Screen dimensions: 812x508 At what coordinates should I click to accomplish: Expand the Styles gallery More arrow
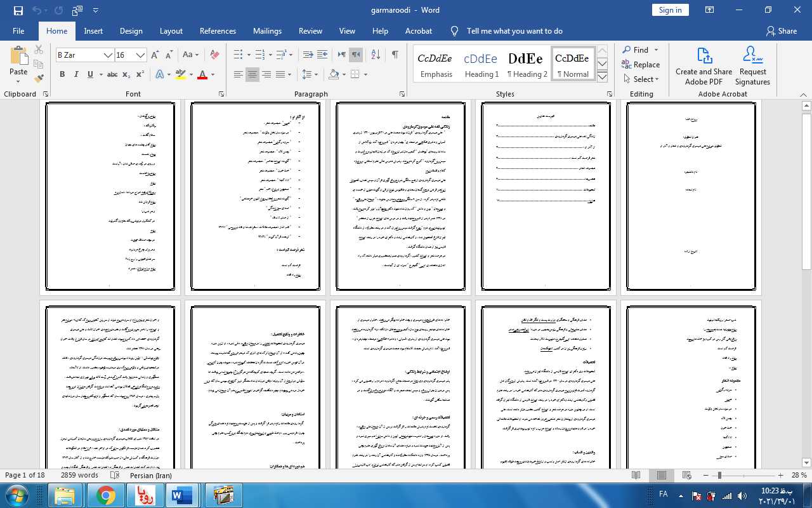(x=603, y=77)
